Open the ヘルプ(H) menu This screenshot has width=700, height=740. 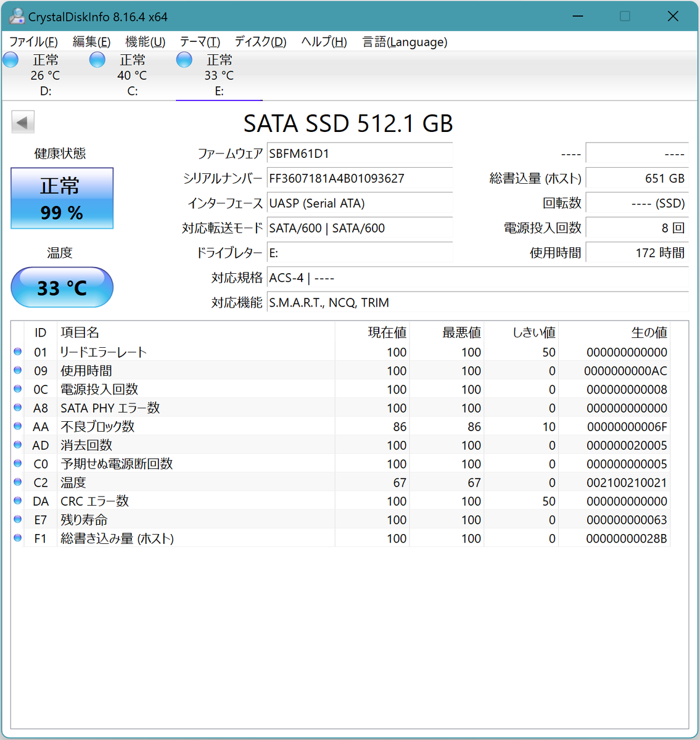coord(324,42)
